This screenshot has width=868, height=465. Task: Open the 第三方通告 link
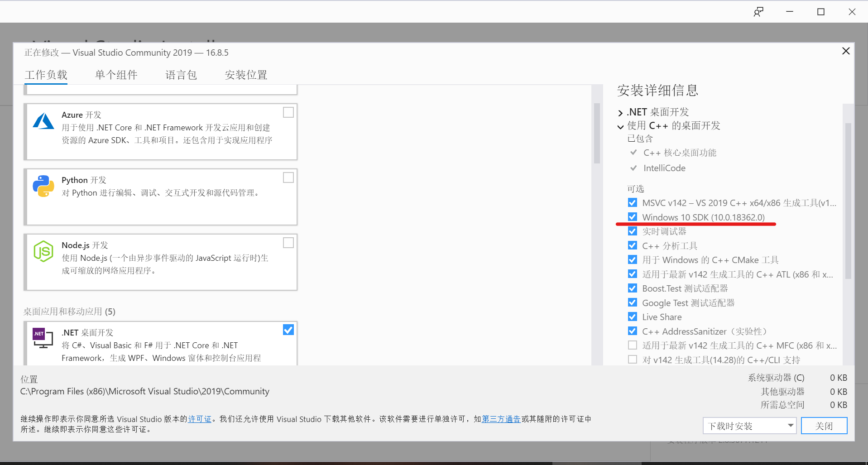pyautogui.click(x=501, y=419)
